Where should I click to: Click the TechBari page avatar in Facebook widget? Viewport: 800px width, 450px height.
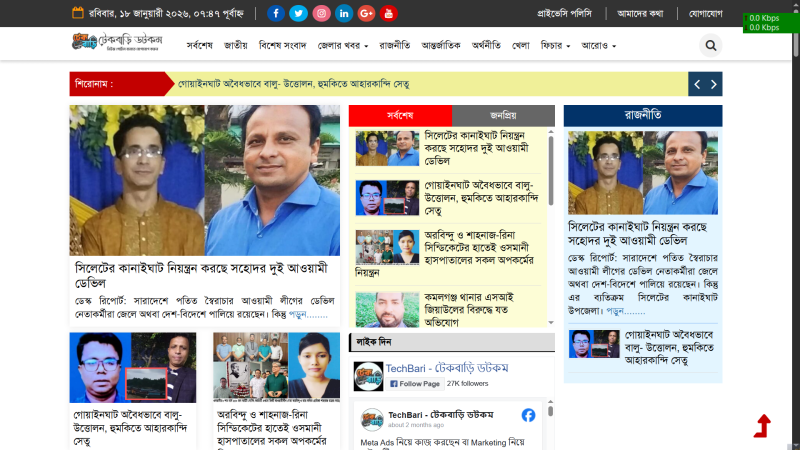[x=368, y=377]
